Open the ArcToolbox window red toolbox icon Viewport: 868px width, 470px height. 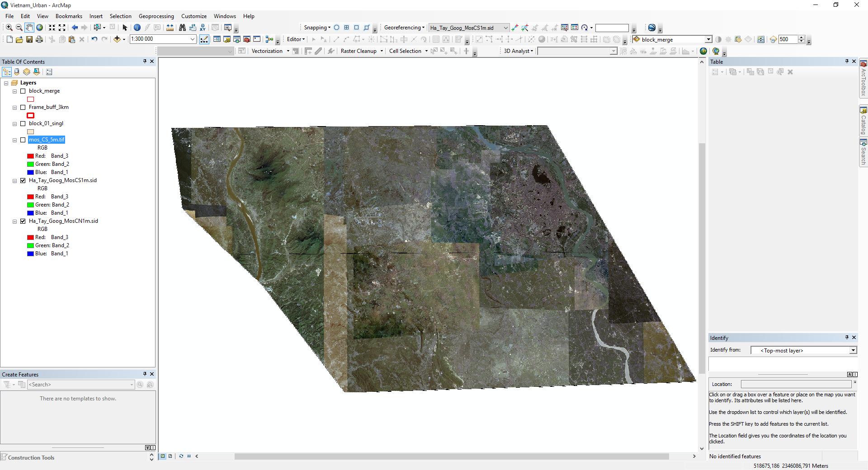[x=247, y=39]
